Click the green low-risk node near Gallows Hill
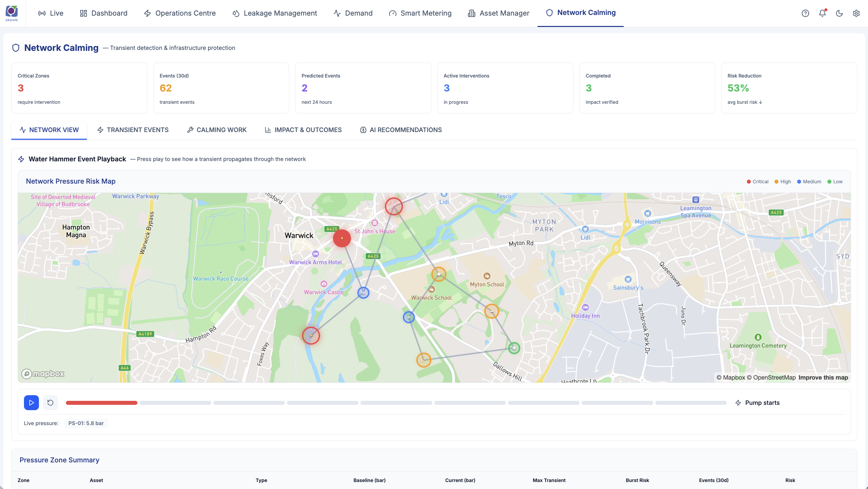868x489 pixels. click(x=514, y=348)
